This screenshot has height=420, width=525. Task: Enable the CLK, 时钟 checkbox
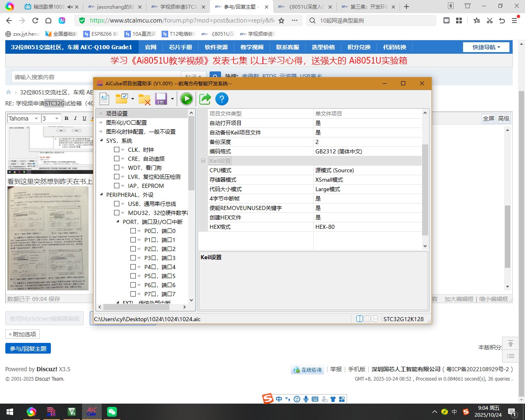[117, 150]
